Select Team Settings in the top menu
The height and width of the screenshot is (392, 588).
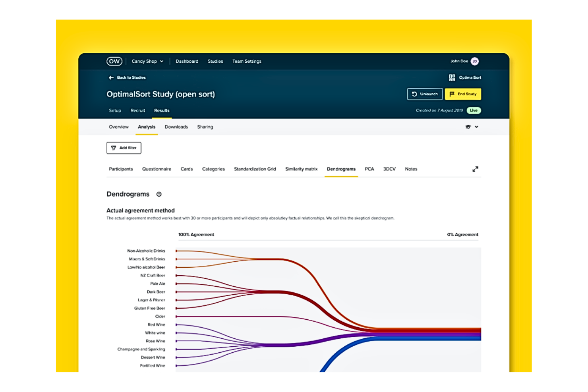coord(247,61)
